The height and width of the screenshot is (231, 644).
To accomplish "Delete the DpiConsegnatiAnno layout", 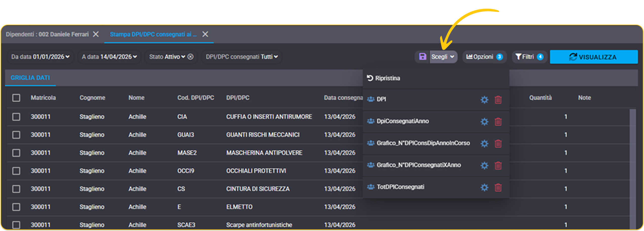I will click(498, 122).
